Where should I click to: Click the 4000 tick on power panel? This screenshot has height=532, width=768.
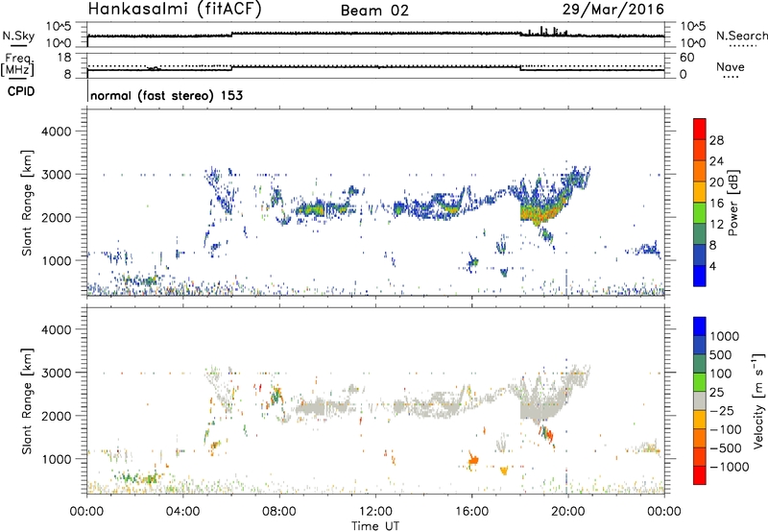coord(56,132)
